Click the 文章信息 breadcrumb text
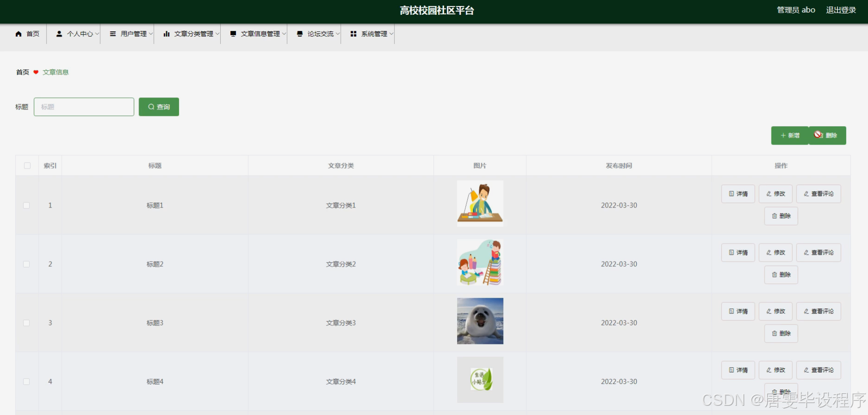Viewport: 868px width, 415px height. pos(55,72)
